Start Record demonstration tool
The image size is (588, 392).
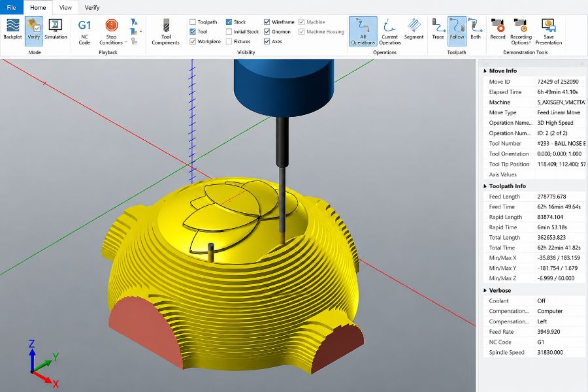click(498, 29)
